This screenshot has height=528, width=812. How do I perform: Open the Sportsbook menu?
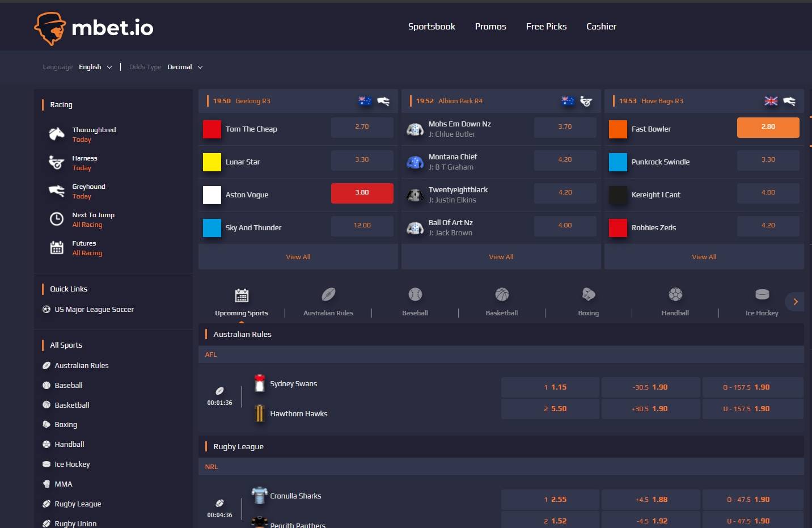432,27
